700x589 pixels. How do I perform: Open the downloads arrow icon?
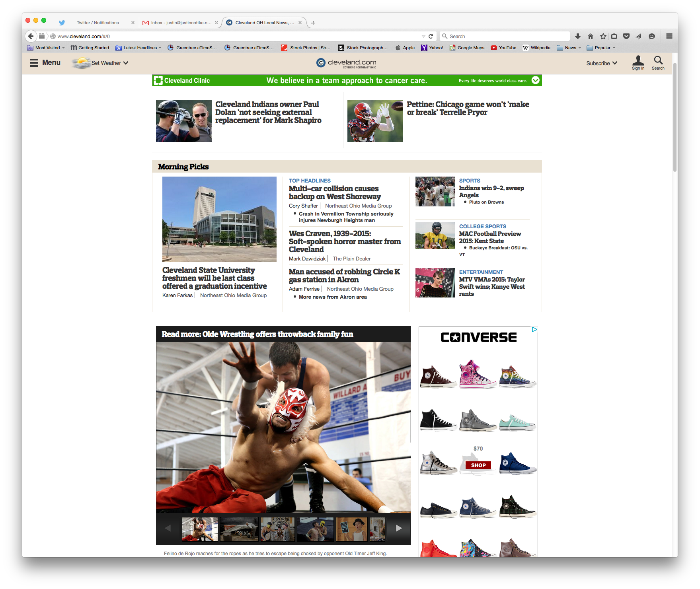(x=578, y=36)
